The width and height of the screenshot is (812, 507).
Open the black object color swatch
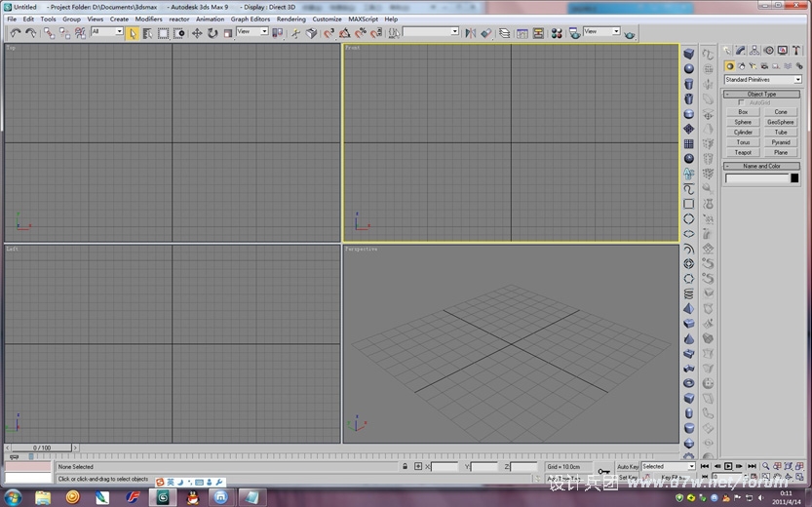pyautogui.click(x=794, y=178)
